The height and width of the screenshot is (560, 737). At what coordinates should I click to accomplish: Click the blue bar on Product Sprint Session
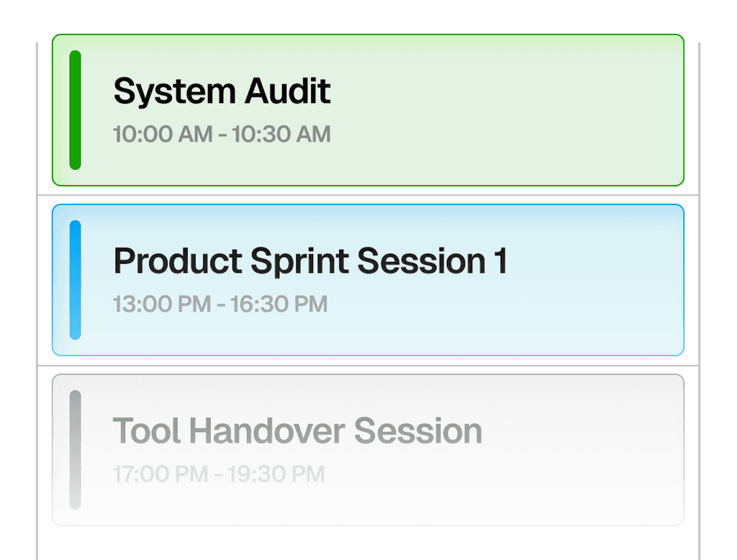75,280
